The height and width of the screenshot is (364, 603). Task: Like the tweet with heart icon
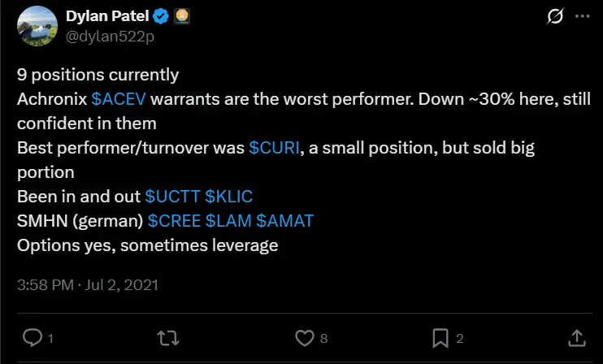tap(304, 337)
